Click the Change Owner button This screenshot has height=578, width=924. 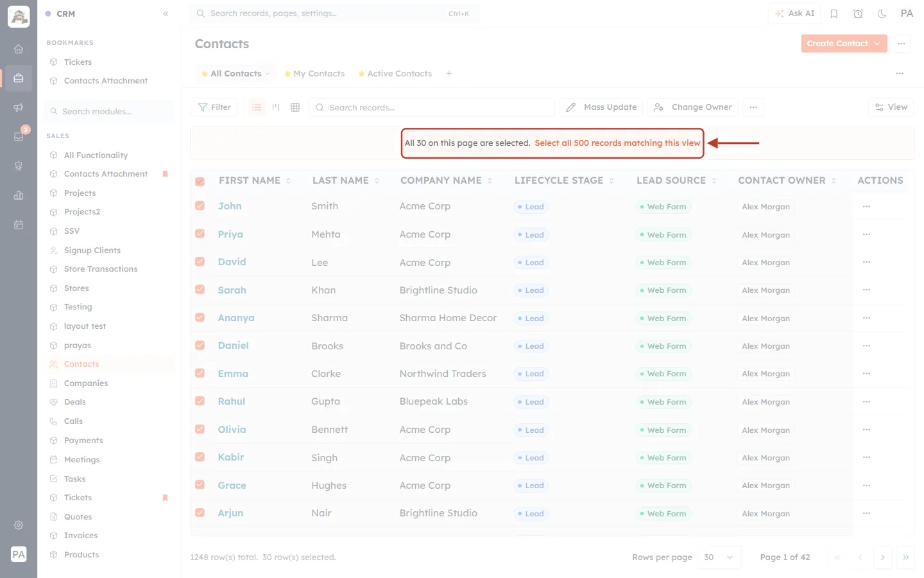tap(693, 107)
